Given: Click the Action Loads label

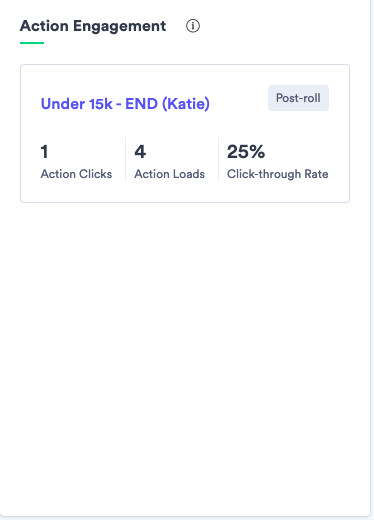Looking at the screenshot, I should click(x=169, y=174).
